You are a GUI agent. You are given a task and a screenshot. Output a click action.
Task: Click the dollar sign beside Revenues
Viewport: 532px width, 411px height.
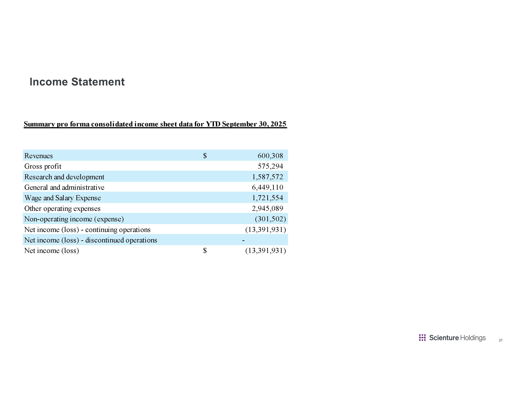pyautogui.click(x=205, y=156)
